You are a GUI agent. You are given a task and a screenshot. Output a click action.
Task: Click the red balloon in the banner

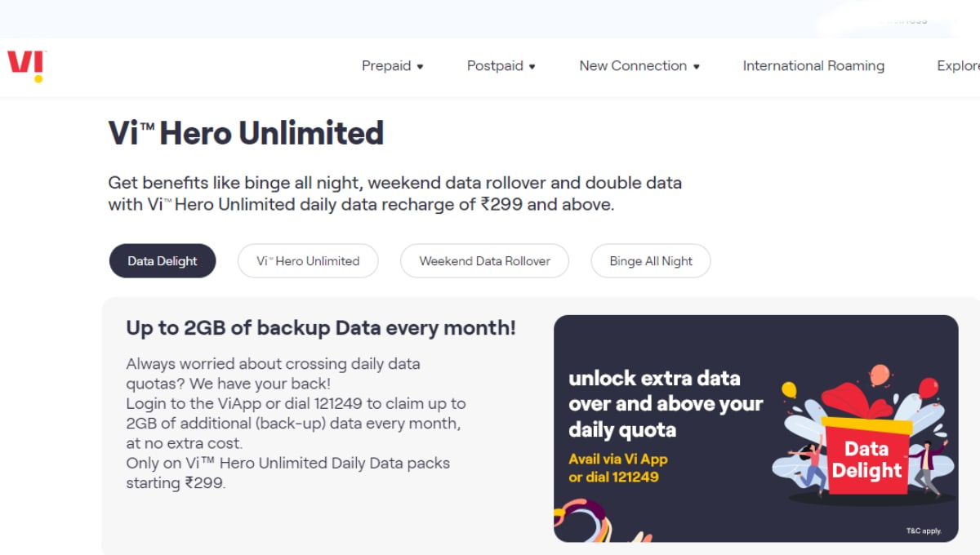pyautogui.click(x=929, y=388)
